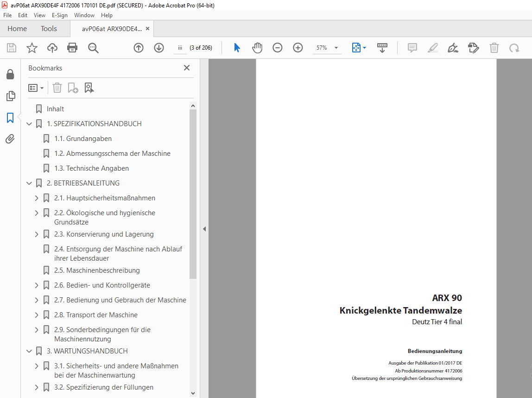Viewport: 532px width, 398px height.
Task: Open the scrolling mode keyboard icon
Action: [382, 48]
